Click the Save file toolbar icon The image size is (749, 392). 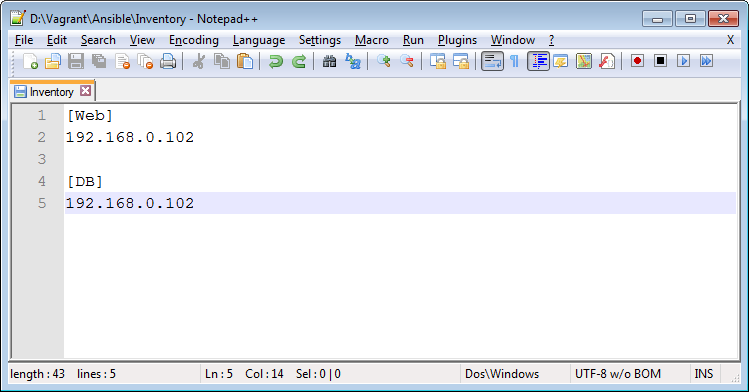click(x=76, y=61)
